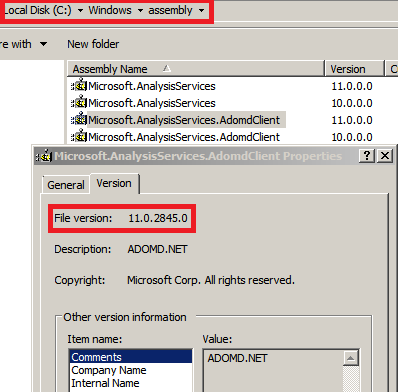The image size is (398, 392).
Task: Click the ADOMD.NET text in Value box
Action: click(237, 358)
